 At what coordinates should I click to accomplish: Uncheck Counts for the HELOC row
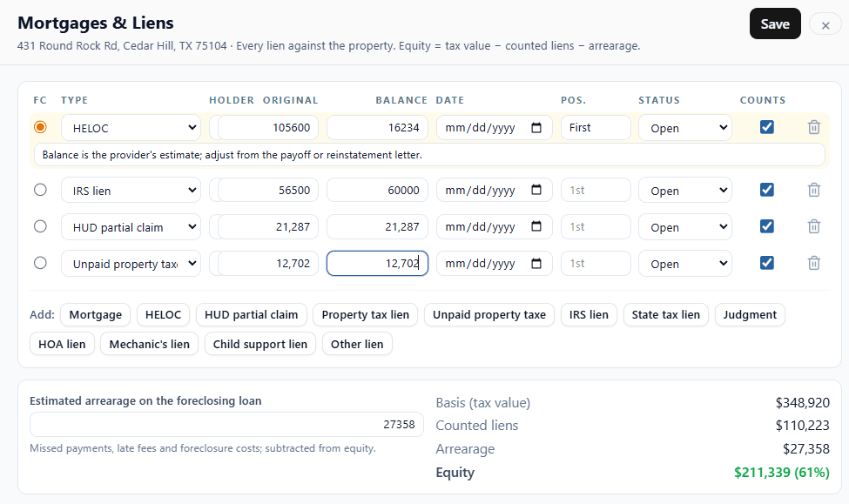point(766,127)
